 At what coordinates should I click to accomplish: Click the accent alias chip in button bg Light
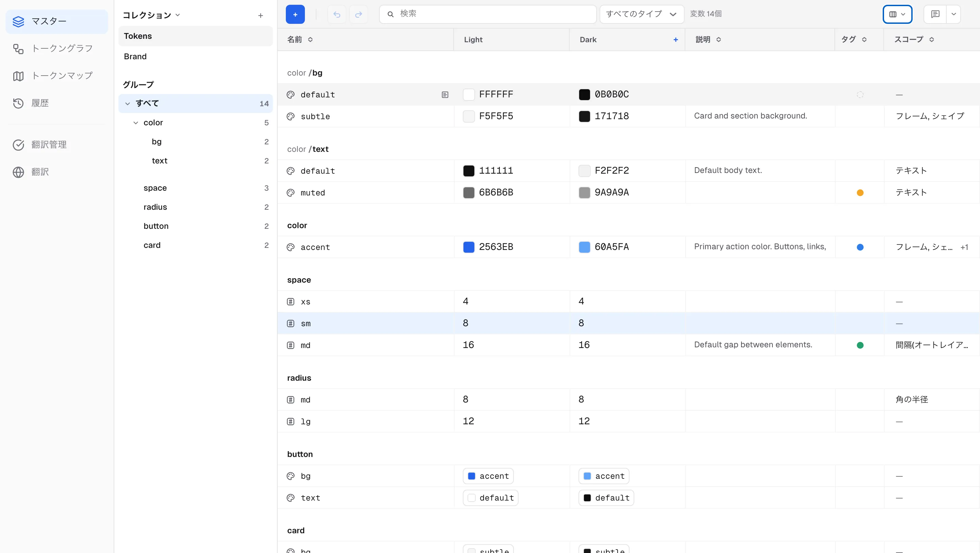[x=488, y=476]
